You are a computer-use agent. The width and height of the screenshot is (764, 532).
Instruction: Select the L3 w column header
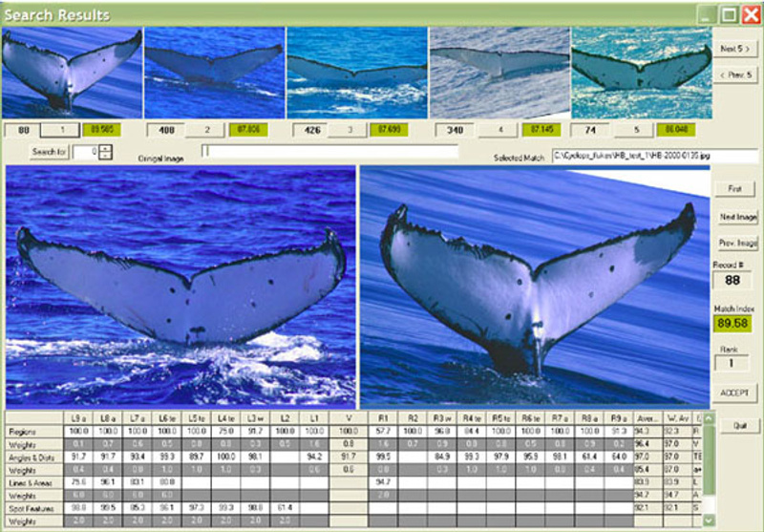click(255, 418)
